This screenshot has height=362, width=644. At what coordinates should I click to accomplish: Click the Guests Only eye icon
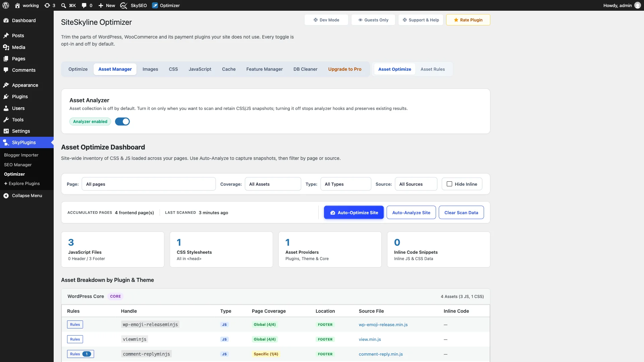360,20
